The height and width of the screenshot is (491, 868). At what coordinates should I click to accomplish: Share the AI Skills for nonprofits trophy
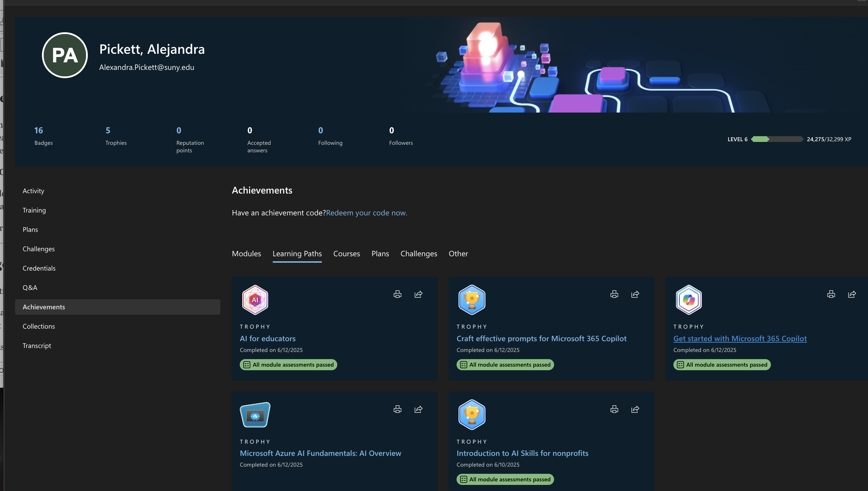[x=635, y=409]
